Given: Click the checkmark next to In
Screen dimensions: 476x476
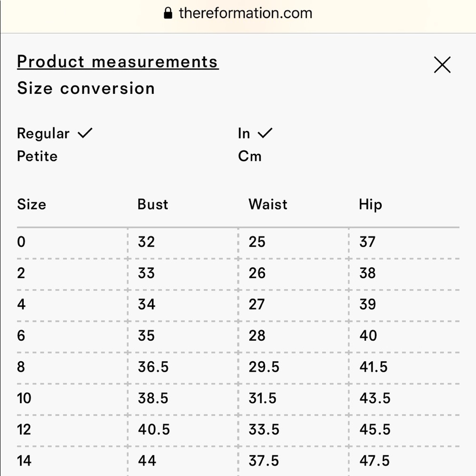Looking at the screenshot, I should (265, 133).
